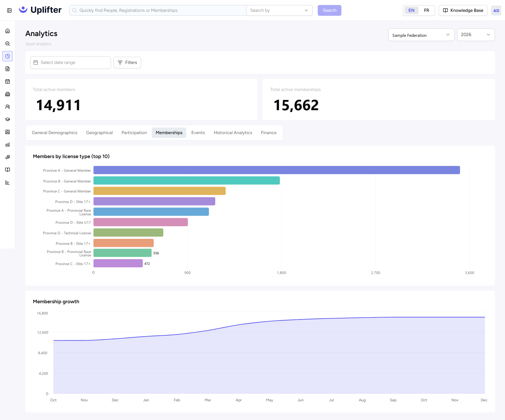Switch language to EN
This screenshot has width=505, height=420.
click(411, 11)
